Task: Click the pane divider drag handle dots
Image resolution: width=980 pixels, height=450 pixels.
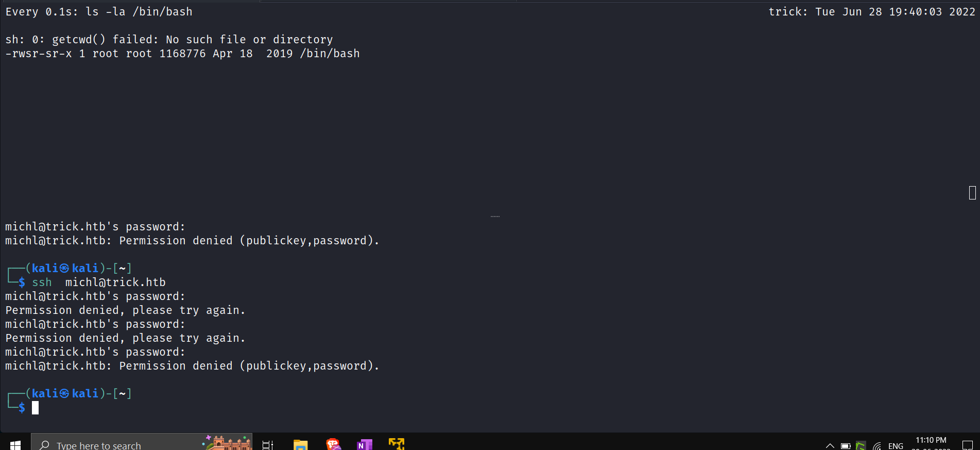Action: tap(495, 216)
